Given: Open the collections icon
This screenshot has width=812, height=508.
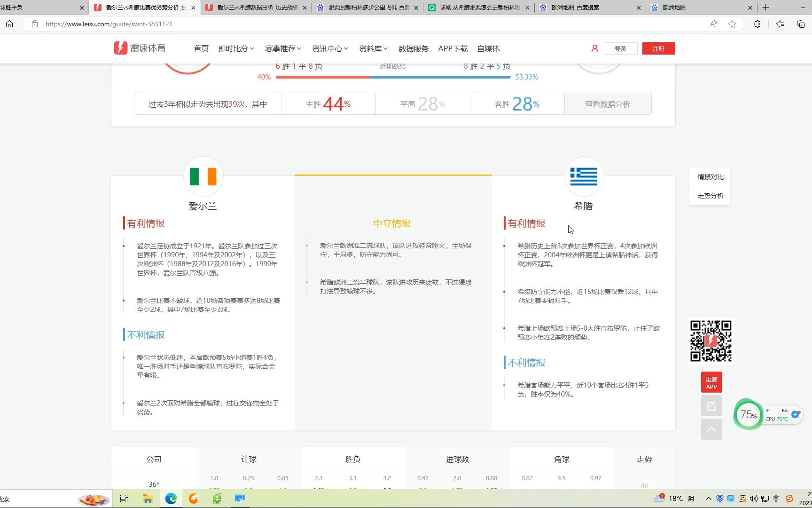Looking at the screenshot, I should 801,24.
